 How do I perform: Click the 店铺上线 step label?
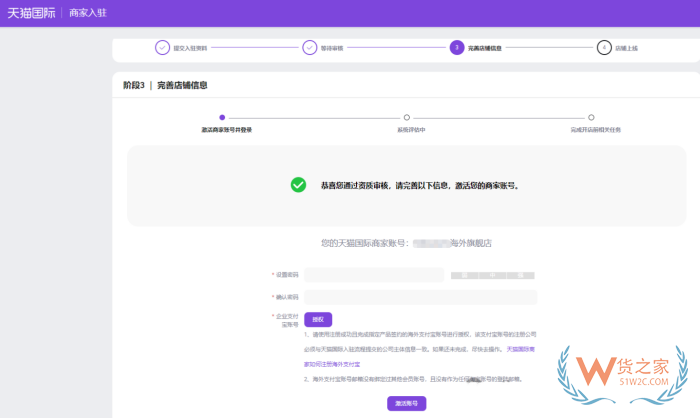[x=626, y=48]
